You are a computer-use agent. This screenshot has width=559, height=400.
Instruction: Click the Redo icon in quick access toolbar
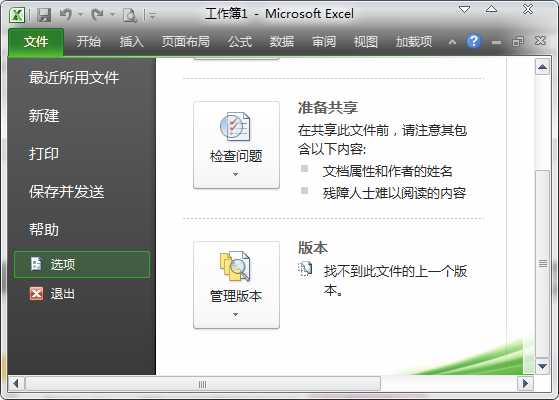click(97, 15)
